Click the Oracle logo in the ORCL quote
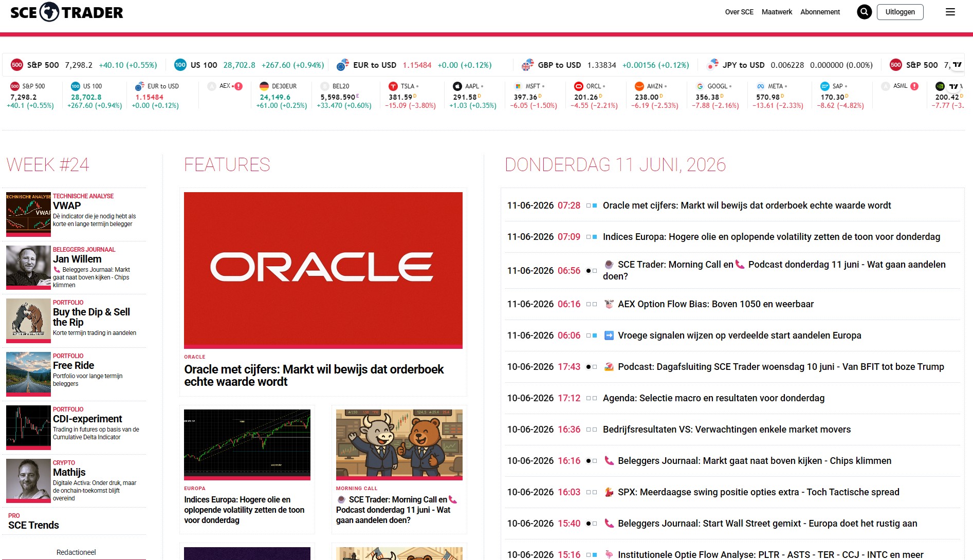 (x=579, y=86)
